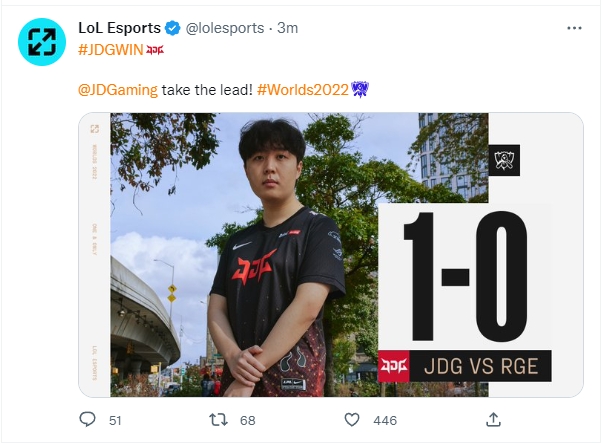
Task: Click the retweet arrows icon
Action: tap(218, 420)
